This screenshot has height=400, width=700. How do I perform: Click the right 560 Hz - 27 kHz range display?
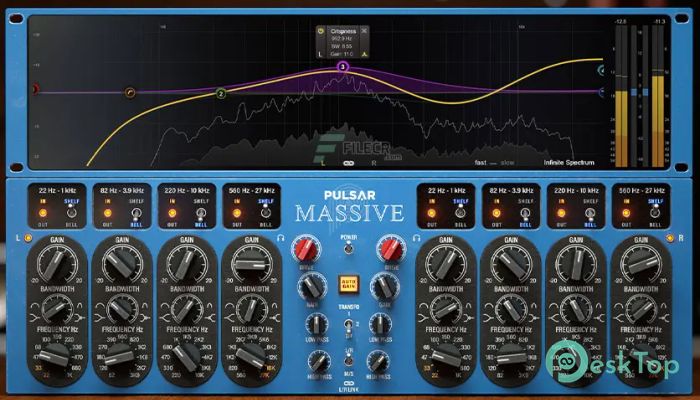coord(641,191)
